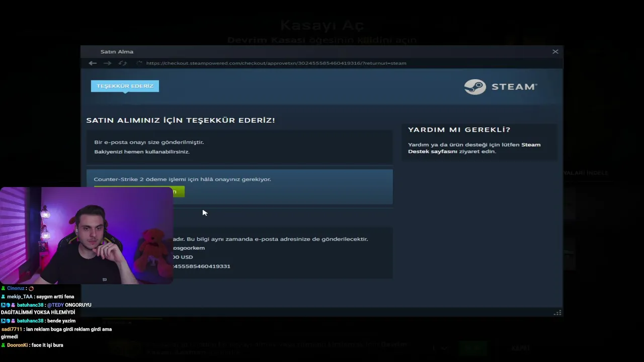This screenshot has height=362, width=644.
Task: Click the streamer webcam overlay
Action: point(86,235)
